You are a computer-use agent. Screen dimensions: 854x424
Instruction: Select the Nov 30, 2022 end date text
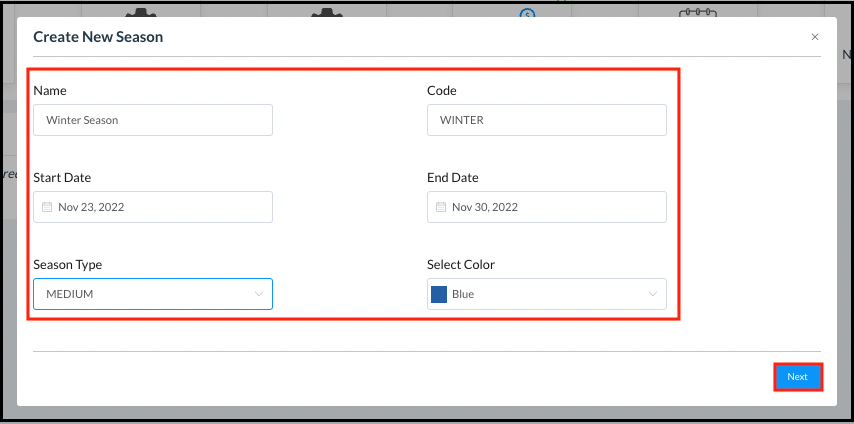point(485,208)
